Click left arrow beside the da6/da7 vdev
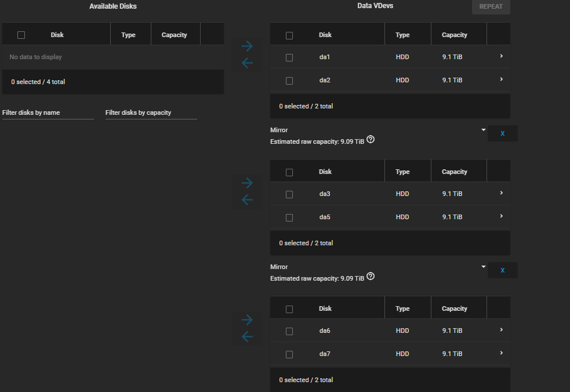570x392 pixels. [247, 337]
